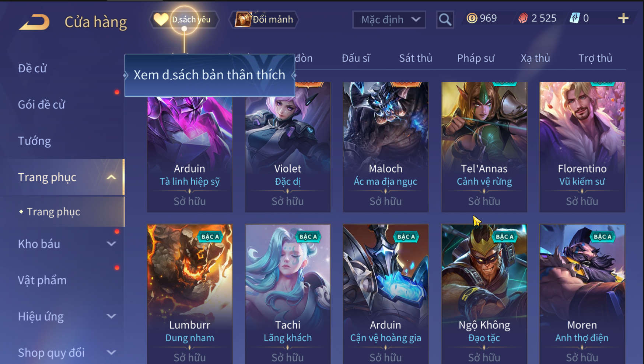Switch to the Pháp sư tab
The width and height of the screenshot is (644, 364).
tap(476, 58)
